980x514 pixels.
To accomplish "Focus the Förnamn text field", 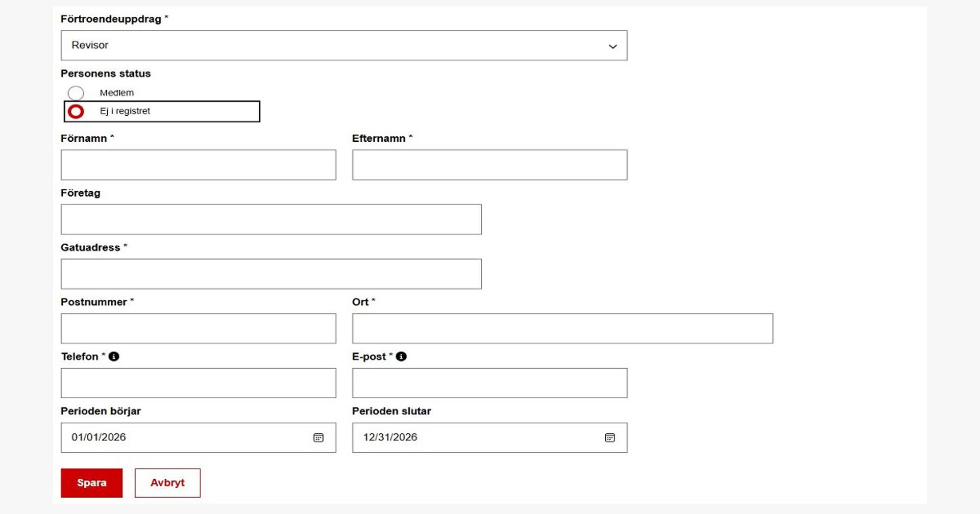I will coord(198,165).
